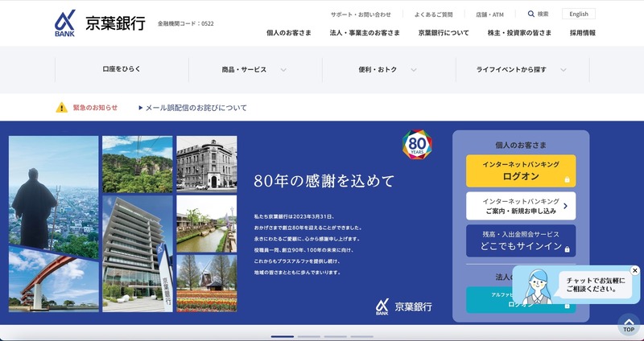Click the yellow インターネットバンキング ログオン button
Image resolution: width=644 pixels, height=341 pixels.
pyautogui.click(x=520, y=170)
